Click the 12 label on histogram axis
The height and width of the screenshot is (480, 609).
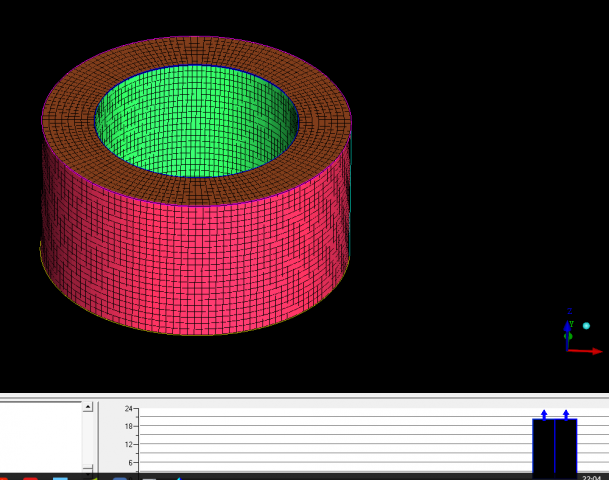[130, 445]
